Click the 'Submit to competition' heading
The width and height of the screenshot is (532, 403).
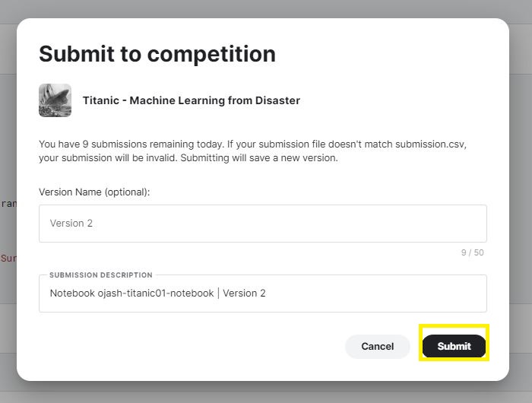(157, 54)
